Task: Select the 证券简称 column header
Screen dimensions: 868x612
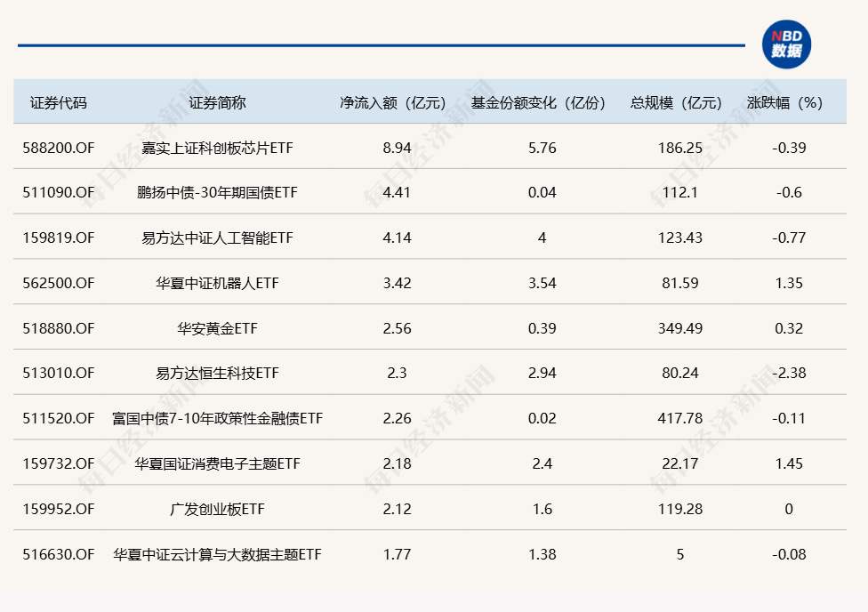Action: [x=217, y=102]
